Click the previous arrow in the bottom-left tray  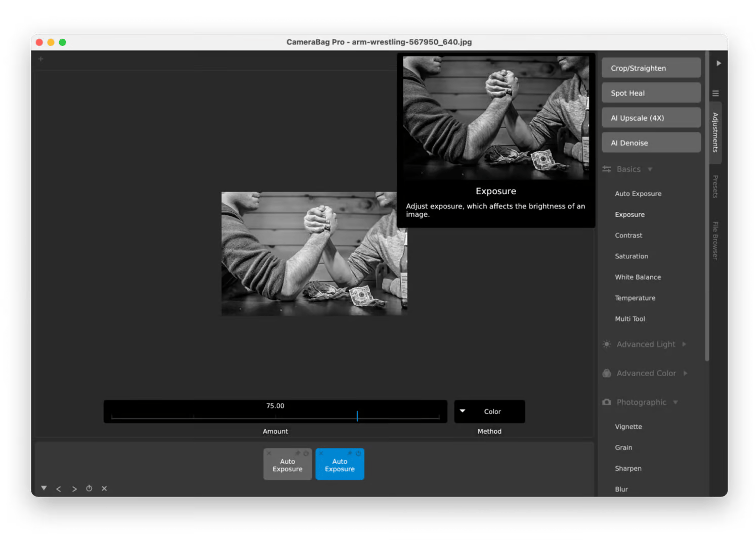[59, 489]
